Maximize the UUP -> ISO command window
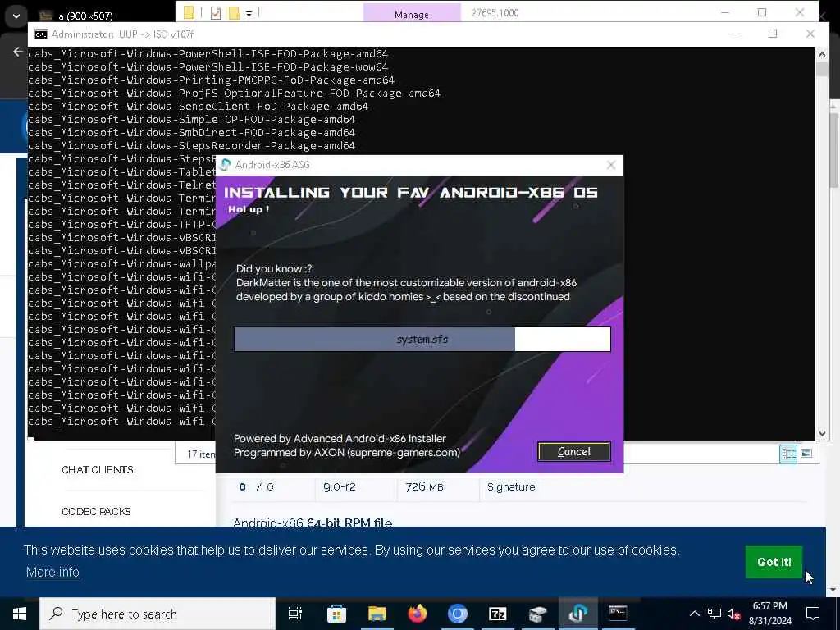840x630 pixels. [x=773, y=34]
